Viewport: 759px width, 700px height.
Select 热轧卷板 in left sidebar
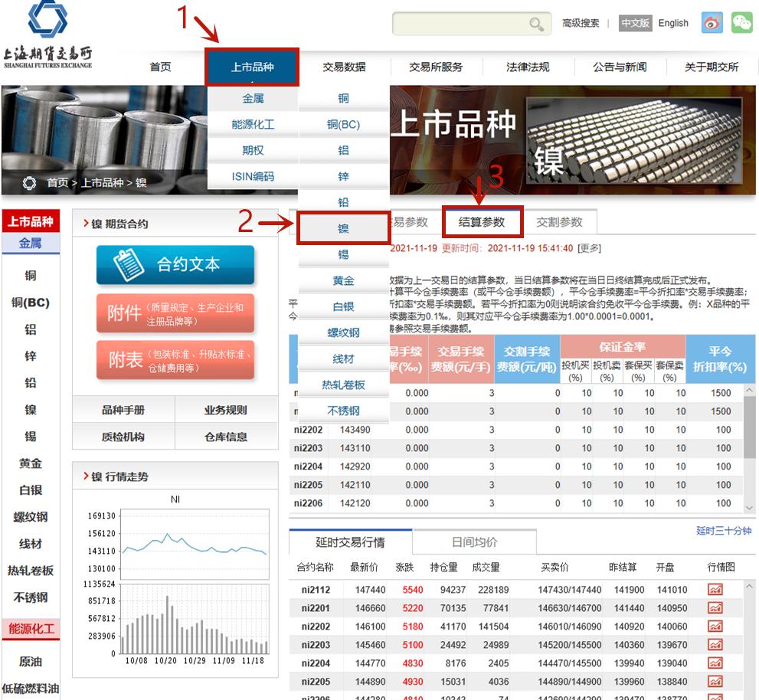[x=31, y=571]
